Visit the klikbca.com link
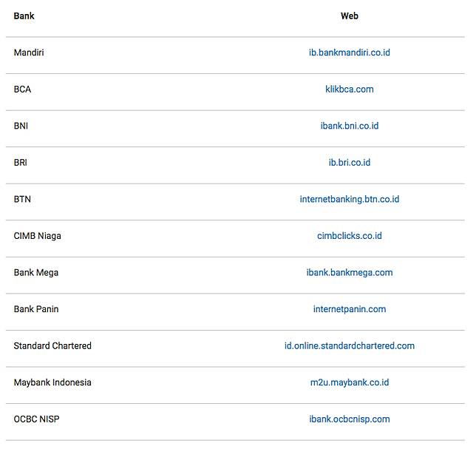476x449 pixels. pyautogui.click(x=349, y=90)
